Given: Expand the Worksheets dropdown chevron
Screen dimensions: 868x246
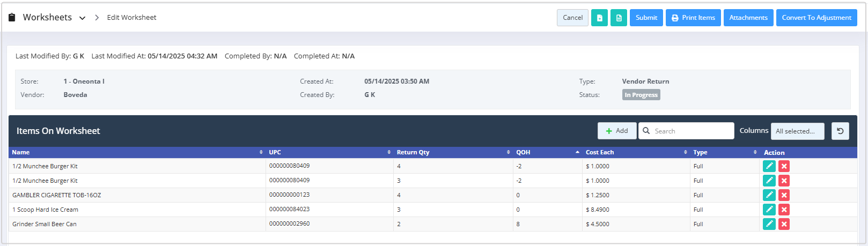Looking at the screenshot, I should click(82, 18).
